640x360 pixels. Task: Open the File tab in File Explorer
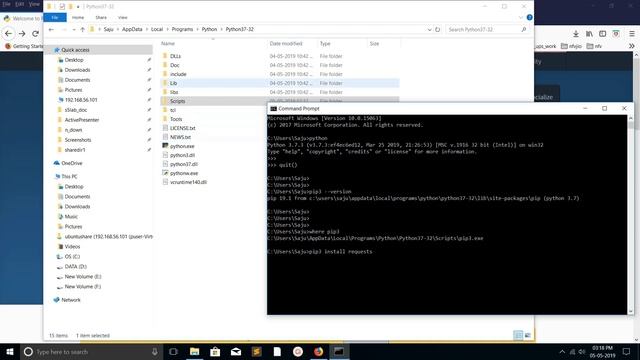55,18
